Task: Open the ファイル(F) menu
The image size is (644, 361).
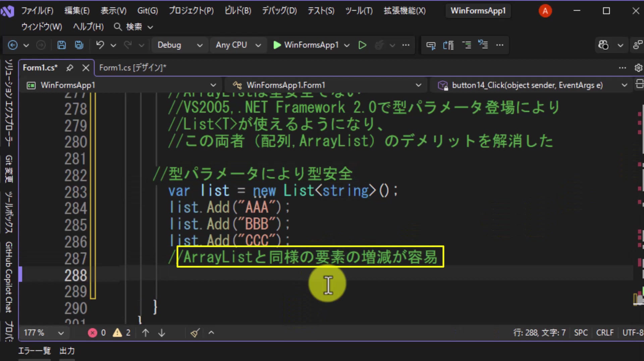Action: [37, 11]
